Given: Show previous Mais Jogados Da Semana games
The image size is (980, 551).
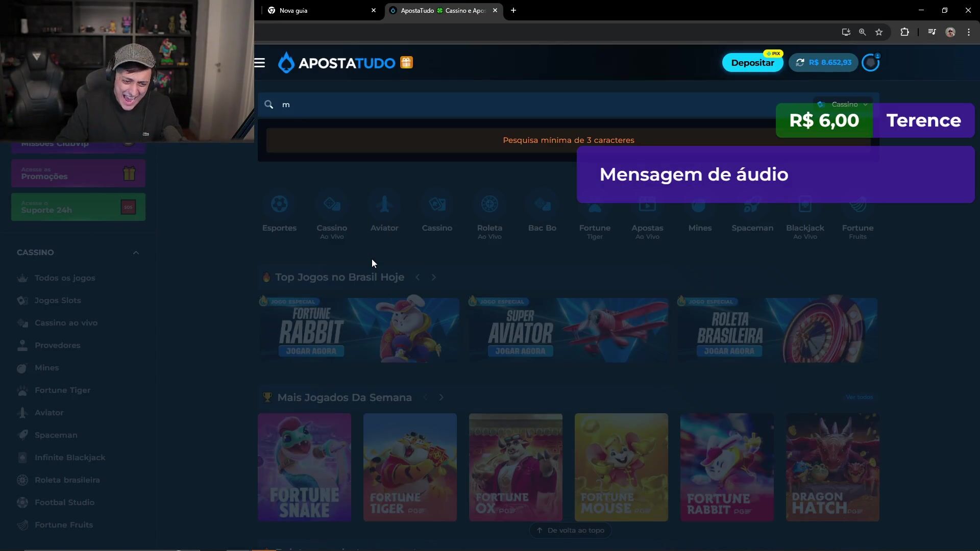Looking at the screenshot, I should point(425,397).
